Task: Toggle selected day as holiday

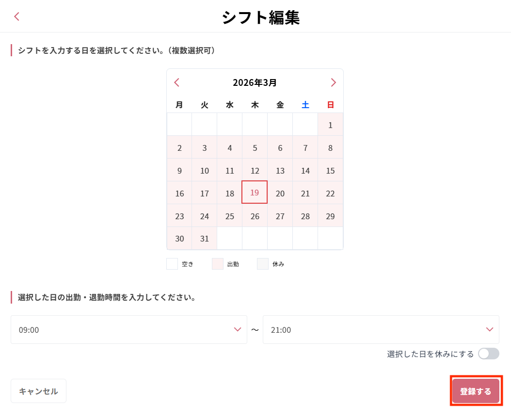Action: 488,354
